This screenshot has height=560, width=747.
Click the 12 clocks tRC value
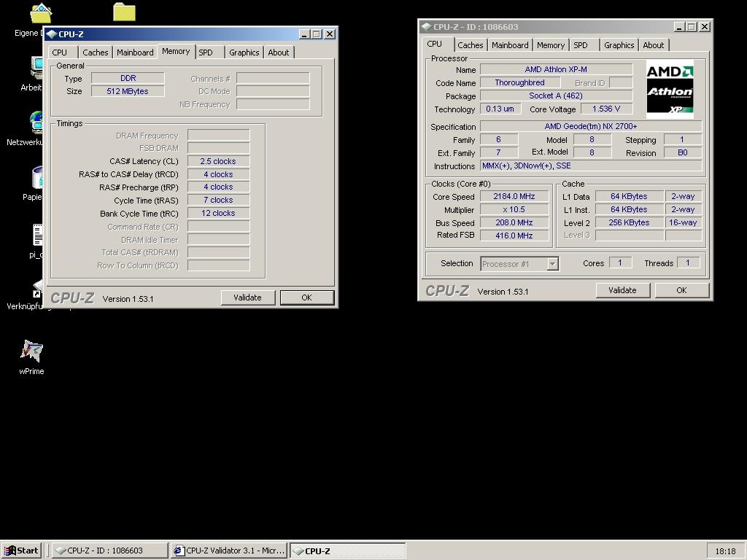[218, 214]
